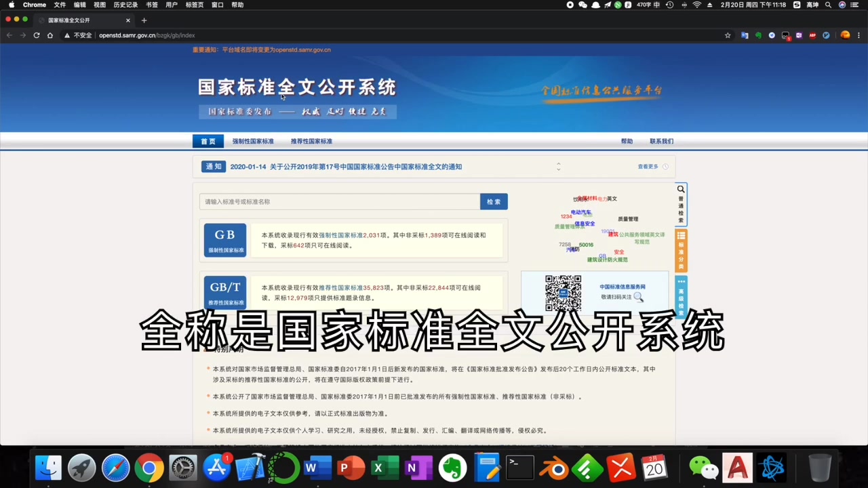Select the 高级检索 blue side tab

pyautogui.click(x=681, y=297)
